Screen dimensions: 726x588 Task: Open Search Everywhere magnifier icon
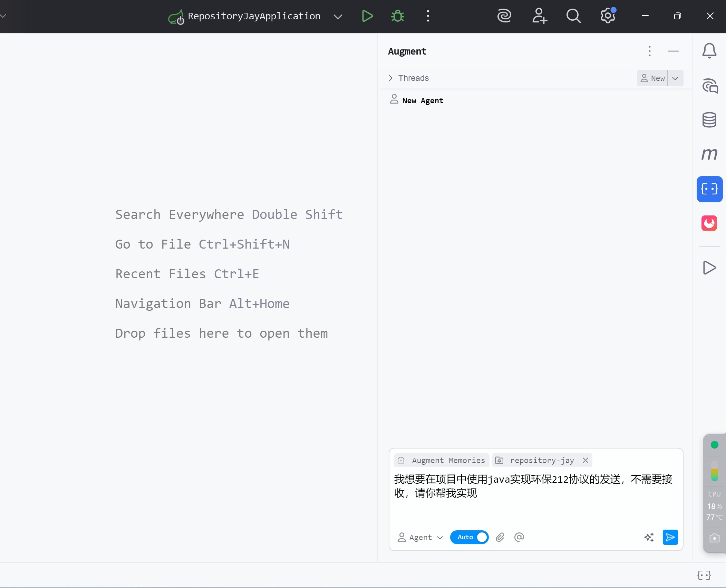coord(573,16)
